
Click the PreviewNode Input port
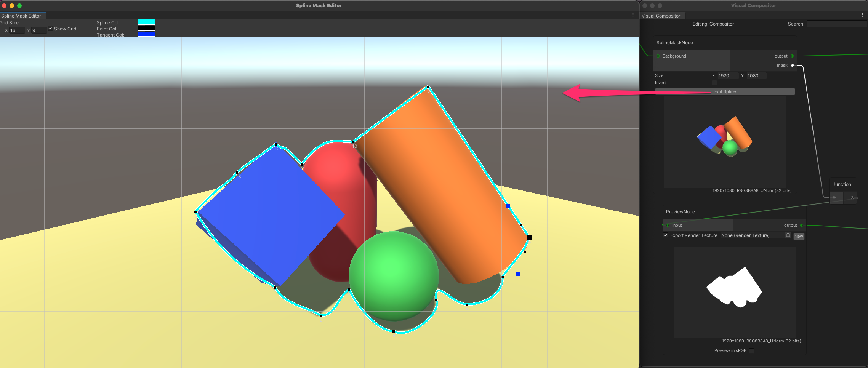coord(668,225)
